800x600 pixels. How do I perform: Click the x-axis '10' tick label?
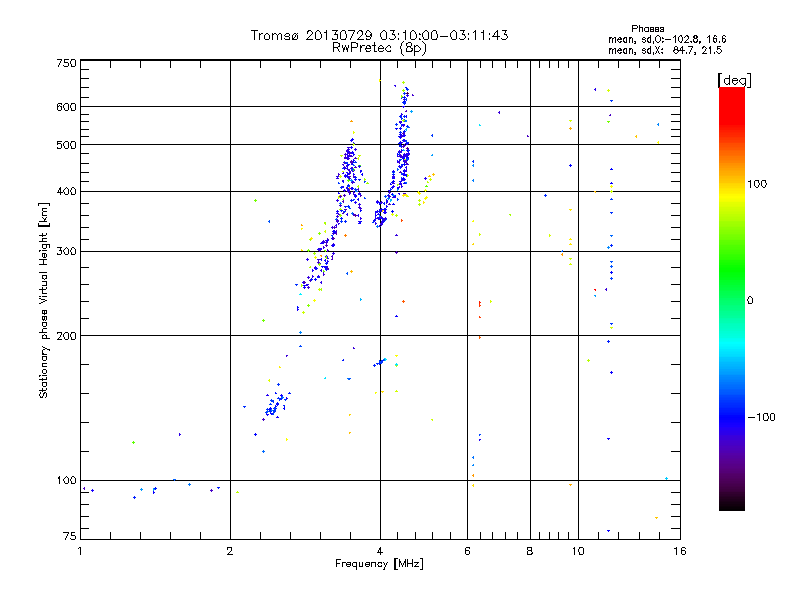coord(578,551)
